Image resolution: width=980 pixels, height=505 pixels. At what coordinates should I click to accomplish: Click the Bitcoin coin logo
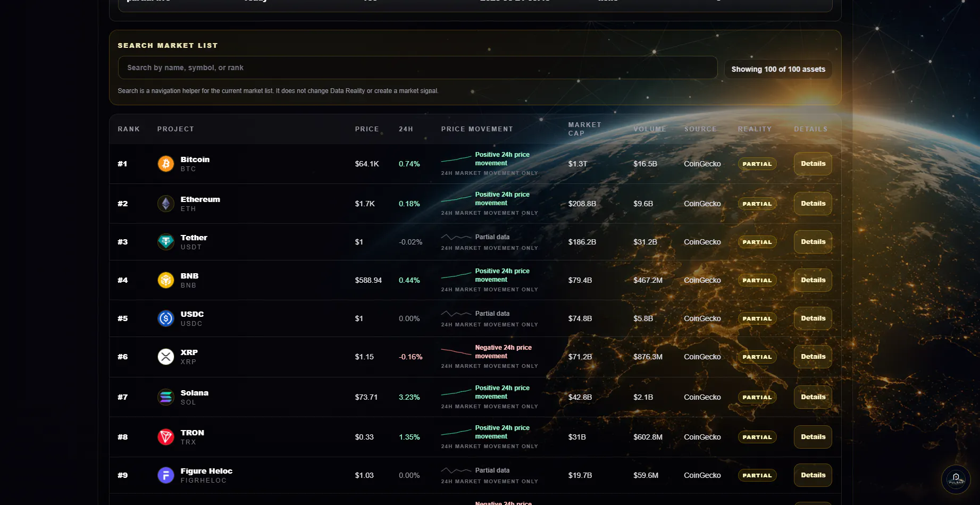coord(166,164)
